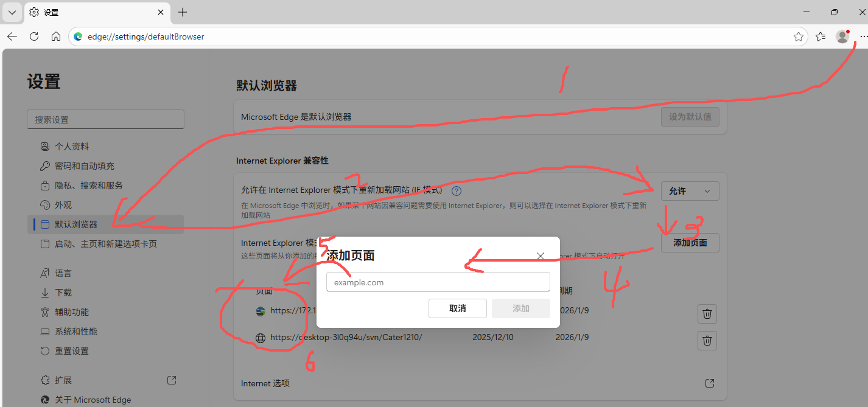Image resolution: width=868 pixels, height=407 pixels.
Task: Click 取消 in the dialog
Action: 458,308
